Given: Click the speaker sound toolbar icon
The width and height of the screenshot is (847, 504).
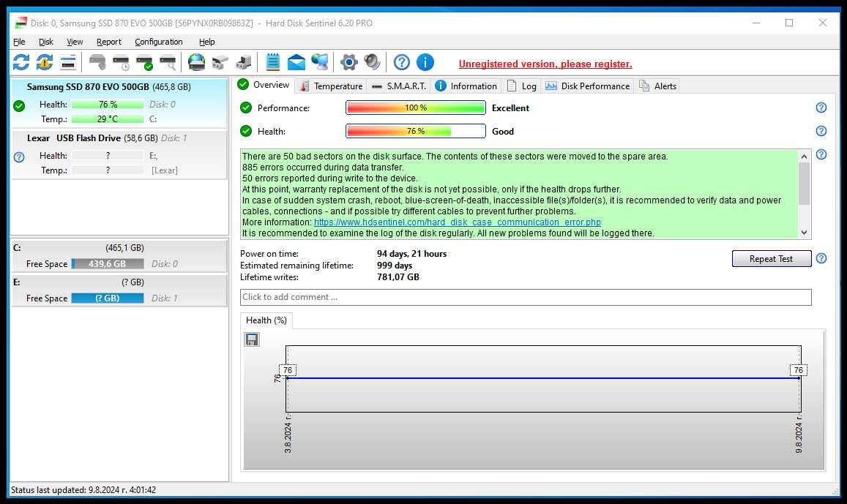Looking at the screenshot, I should point(372,63).
